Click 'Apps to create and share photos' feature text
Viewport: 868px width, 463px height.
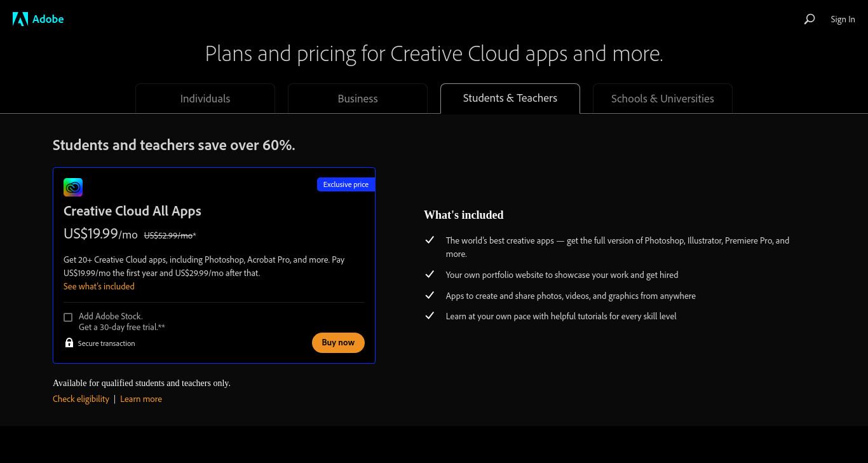(571, 296)
